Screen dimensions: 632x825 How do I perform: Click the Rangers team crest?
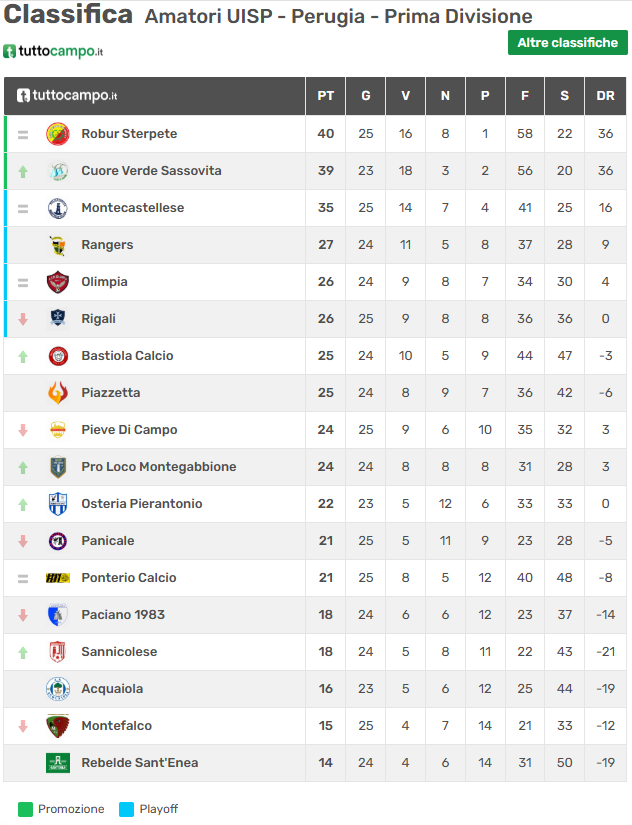[58, 245]
